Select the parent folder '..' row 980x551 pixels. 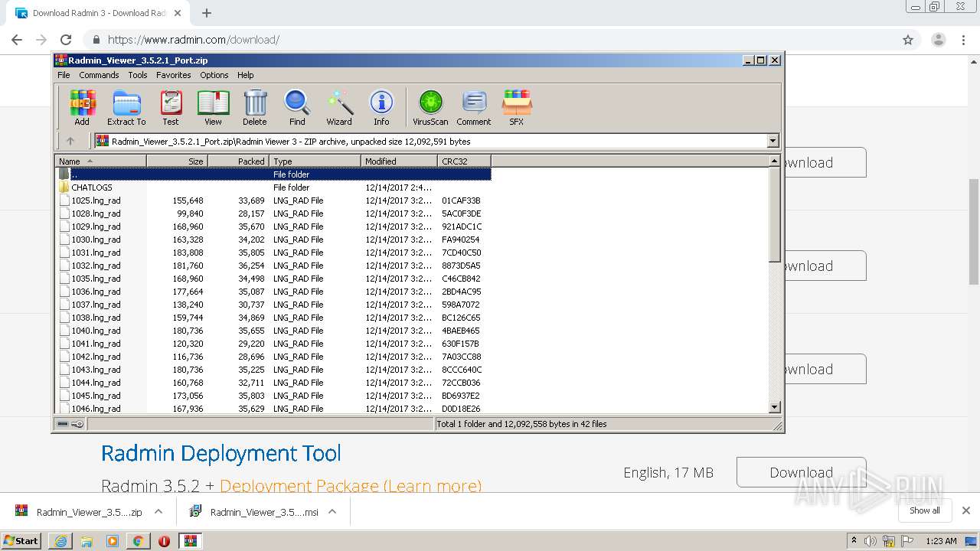pyautogui.click(x=273, y=174)
